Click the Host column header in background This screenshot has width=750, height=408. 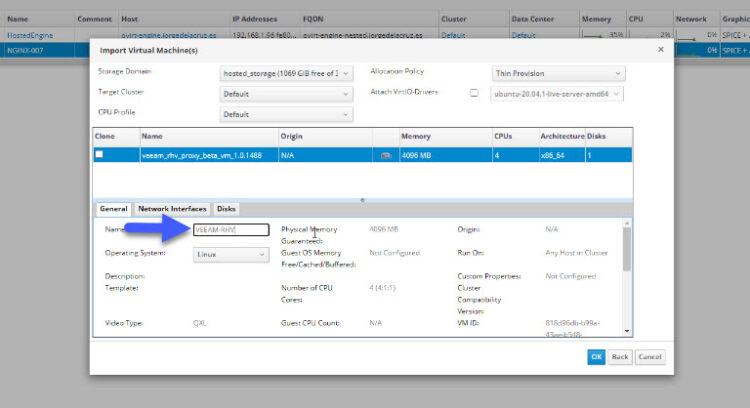129,19
